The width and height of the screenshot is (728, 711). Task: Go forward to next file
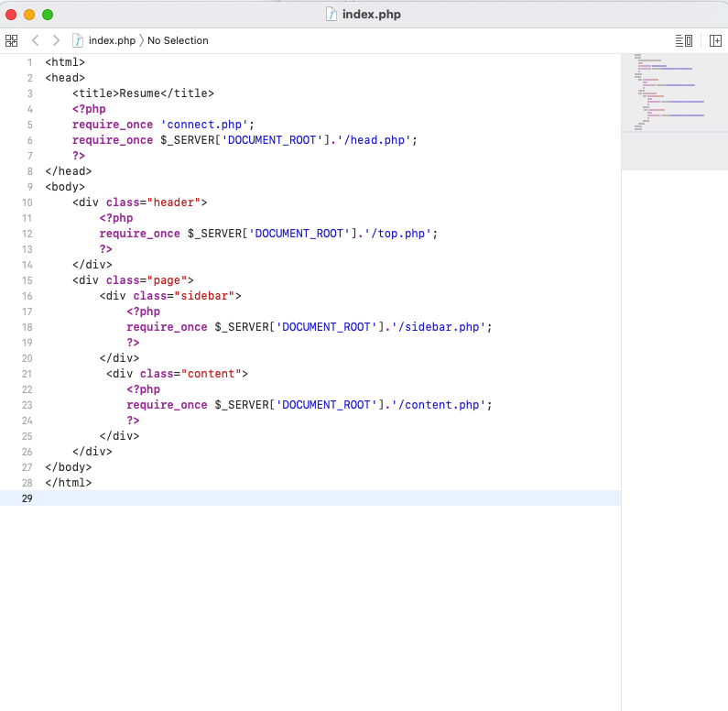56,40
